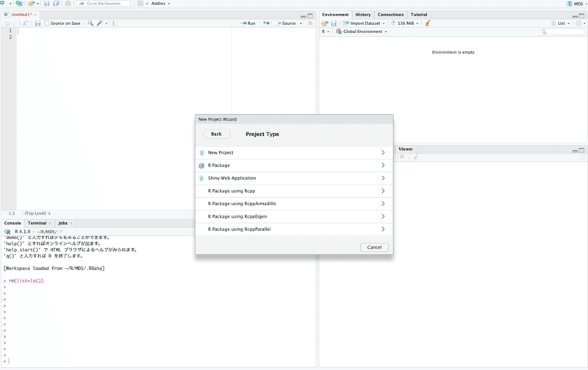Screen dimensions: 588x370
Task: Open the MDS project dropdown
Action: [577, 4]
